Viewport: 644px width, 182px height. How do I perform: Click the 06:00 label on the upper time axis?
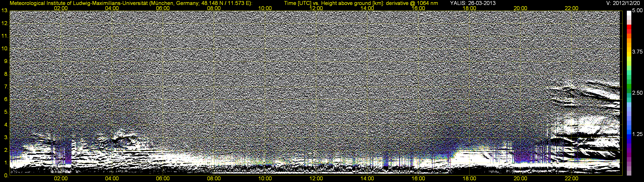click(163, 8)
